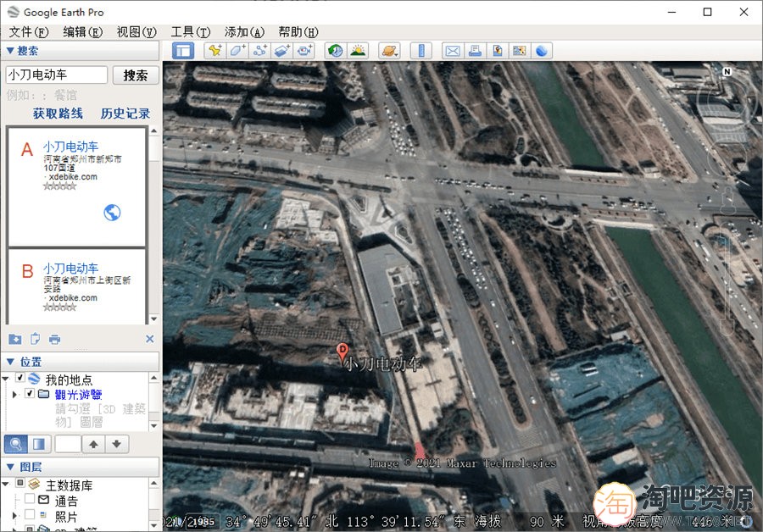
Task: Click the layers panel scroll down arrow
Action: pos(153,525)
